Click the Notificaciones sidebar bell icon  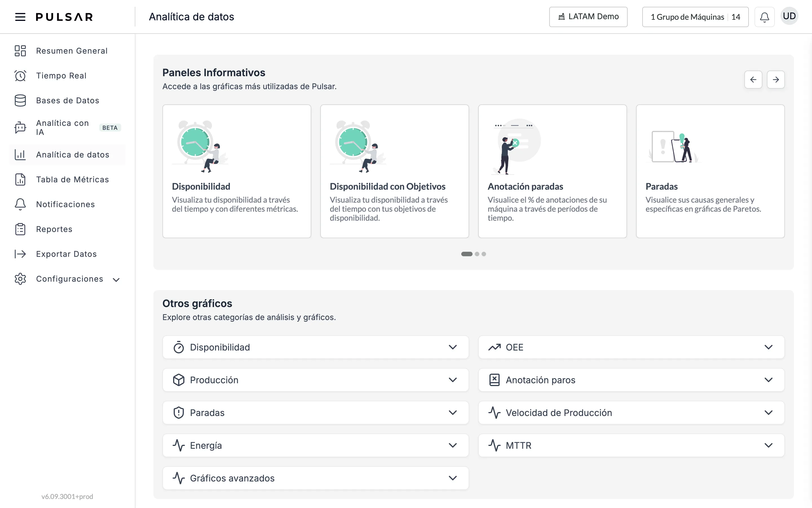(x=20, y=204)
